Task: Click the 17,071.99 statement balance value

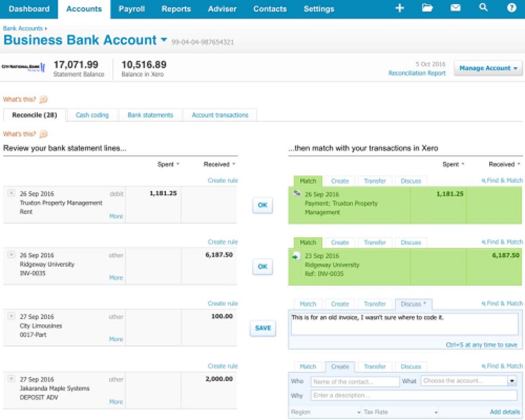Action: pos(76,65)
